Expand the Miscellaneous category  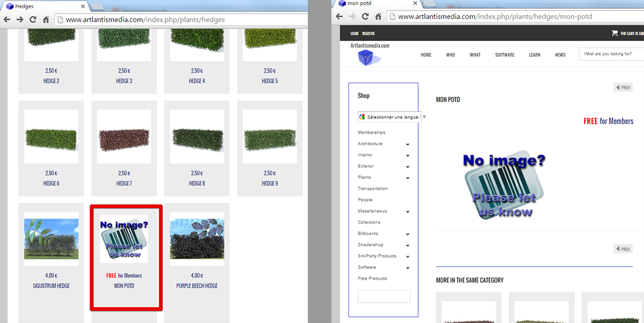(407, 212)
